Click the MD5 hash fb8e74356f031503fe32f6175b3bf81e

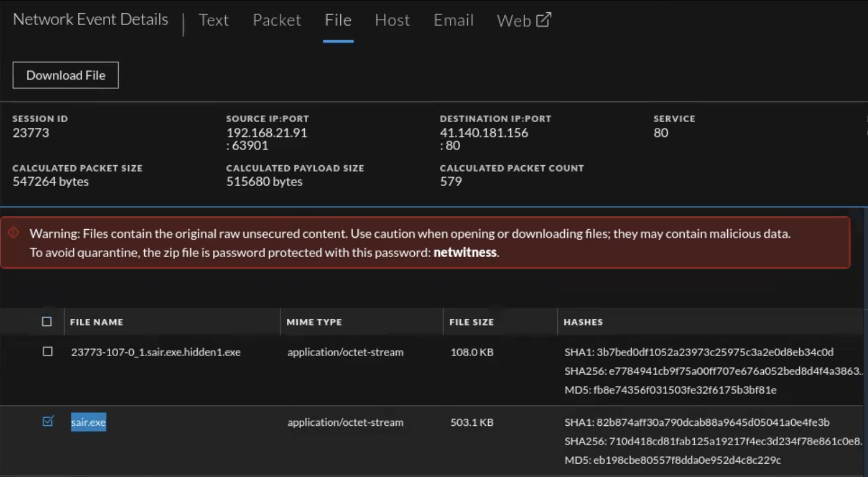[670, 390]
